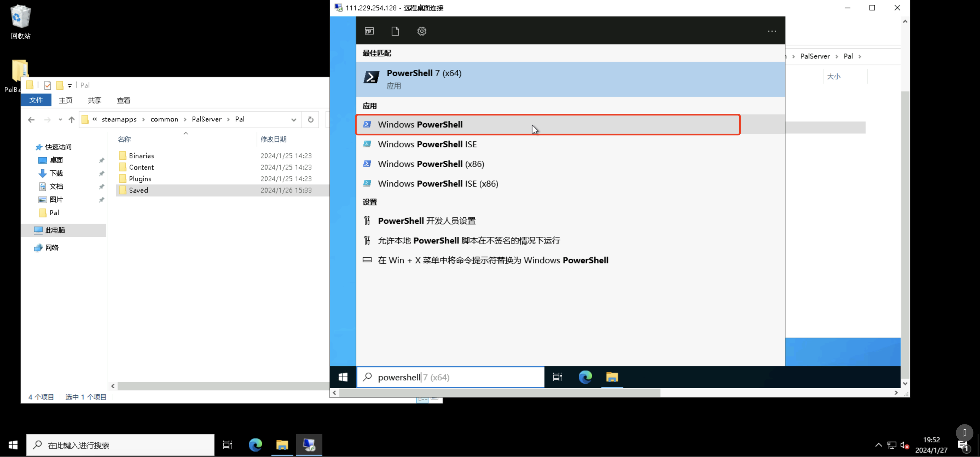Expand quick access toolbar customize arrow
Image resolution: width=980 pixels, height=457 pixels.
pyautogui.click(x=69, y=86)
